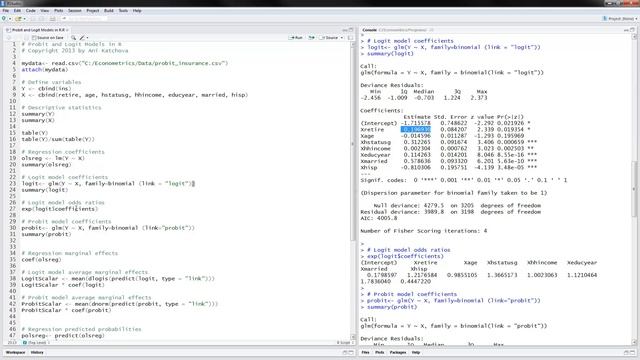Click line 30 probit glm code
The image size is (640, 360).
[x=108, y=228]
